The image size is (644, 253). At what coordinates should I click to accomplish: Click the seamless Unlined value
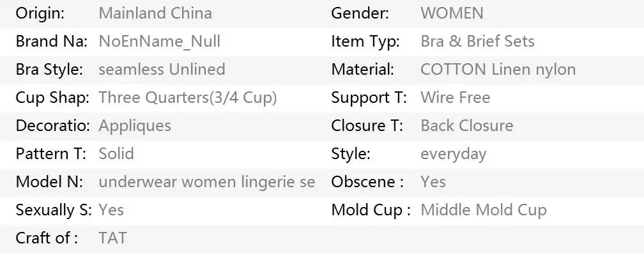pos(162,69)
